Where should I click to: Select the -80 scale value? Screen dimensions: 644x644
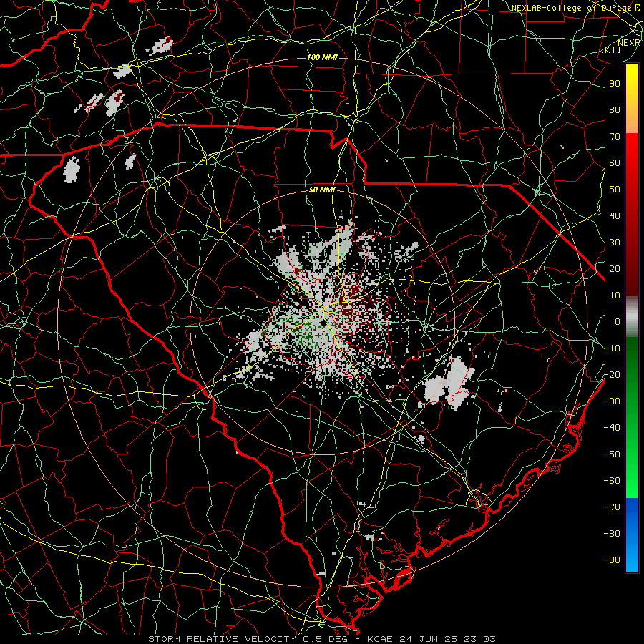pyautogui.click(x=612, y=534)
